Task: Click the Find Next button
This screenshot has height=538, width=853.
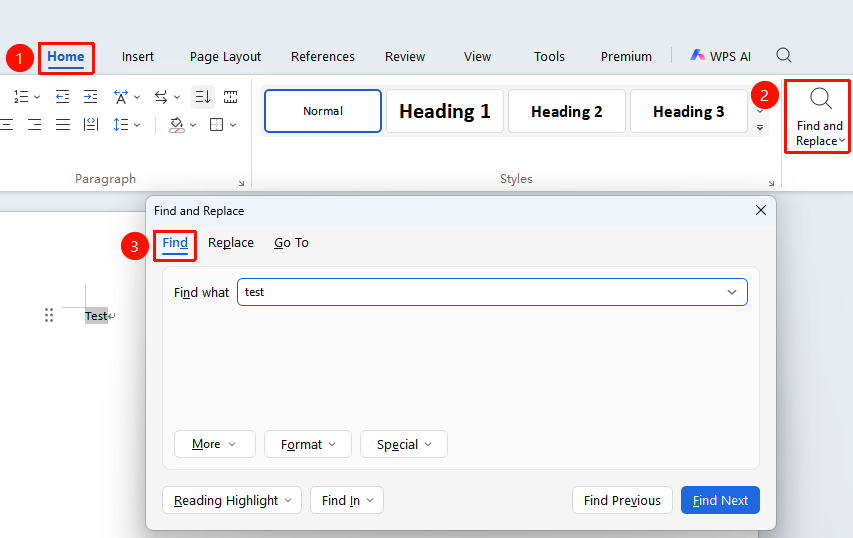Action: (x=720, y=500)
